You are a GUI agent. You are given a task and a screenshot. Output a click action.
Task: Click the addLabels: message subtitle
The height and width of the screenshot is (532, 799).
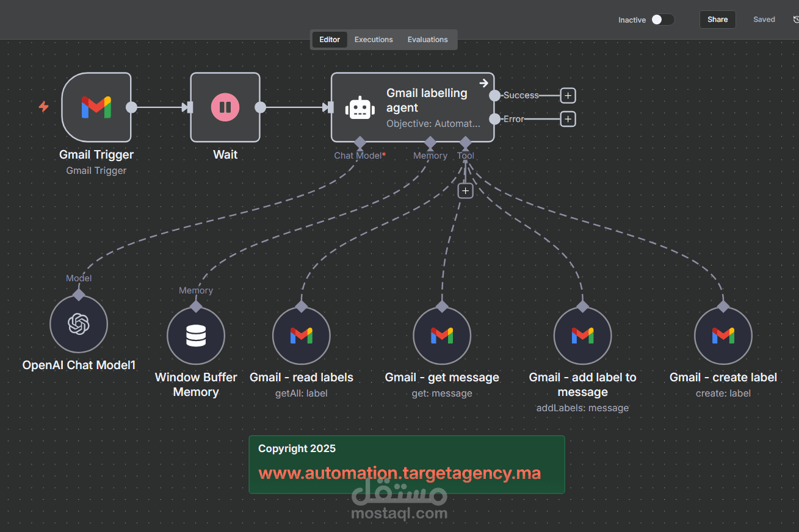click(x=582, y=408)
